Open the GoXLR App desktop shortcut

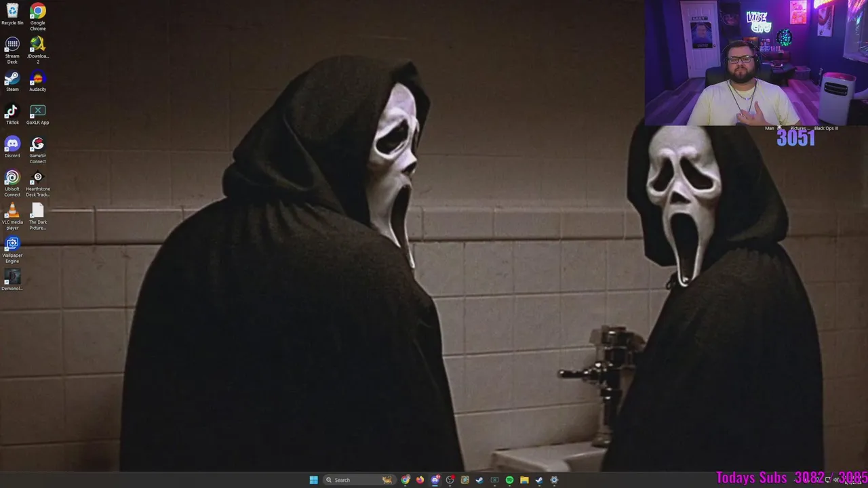click(38, 114)
